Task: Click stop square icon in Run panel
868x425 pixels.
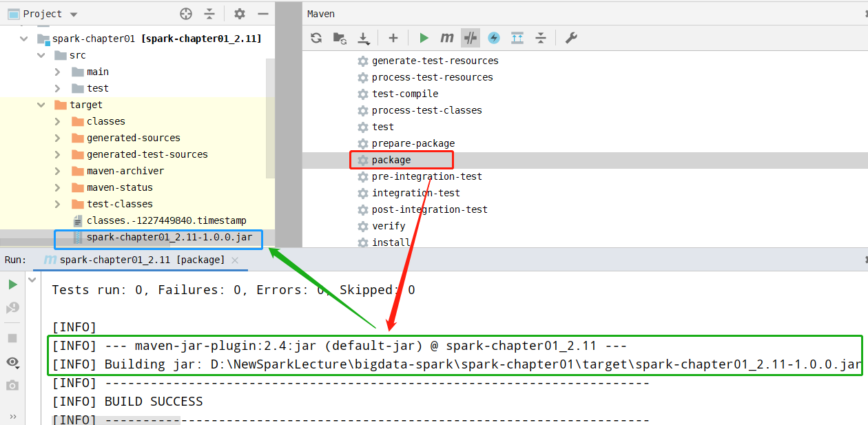Action: coord(12,338)
